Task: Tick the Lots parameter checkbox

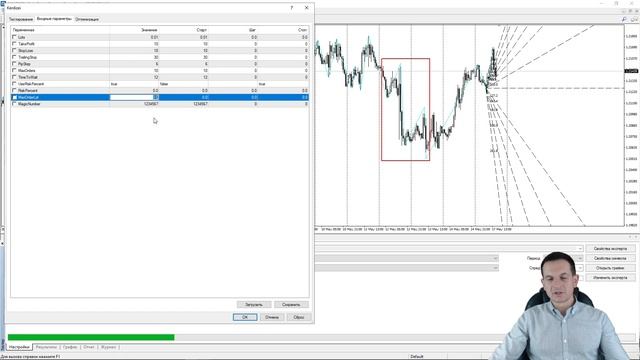Action: point(14,37)
